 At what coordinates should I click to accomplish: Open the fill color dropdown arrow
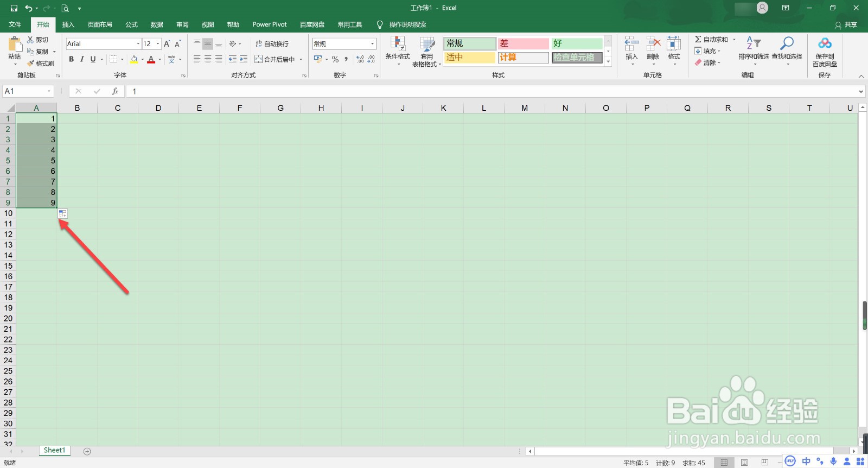(142, 60)
